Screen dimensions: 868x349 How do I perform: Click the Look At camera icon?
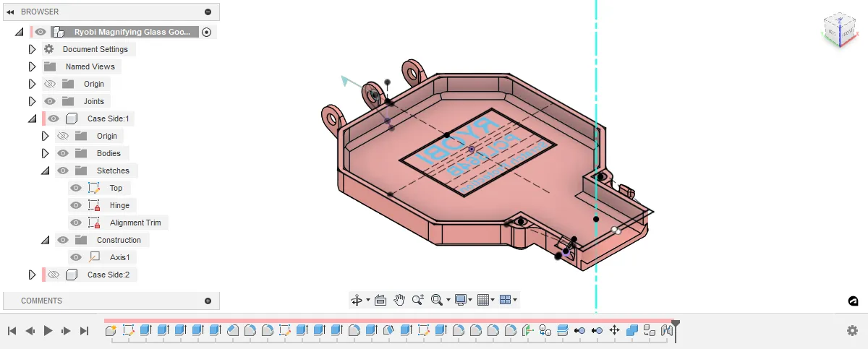(380, 300)
